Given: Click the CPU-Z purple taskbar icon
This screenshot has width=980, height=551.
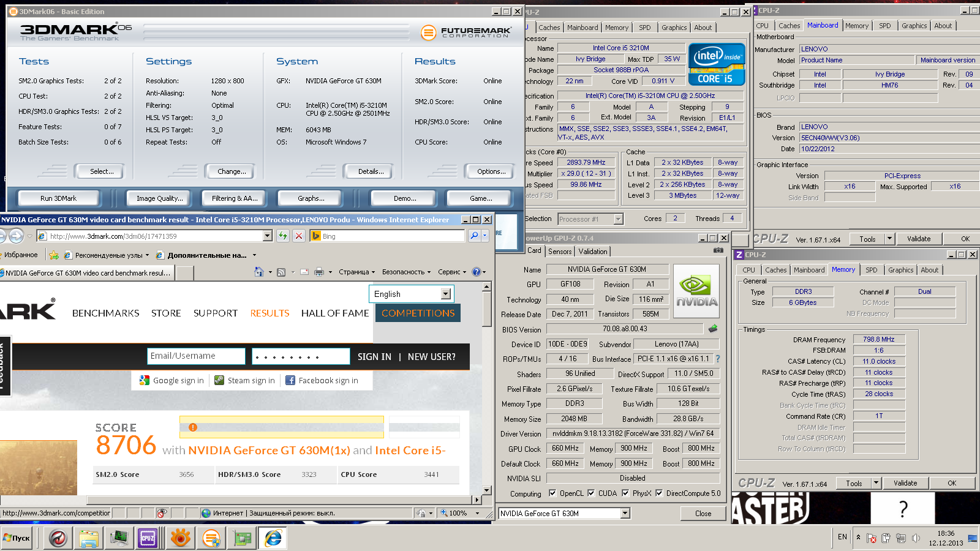Looking at the screenshot, I should point(148,538).
